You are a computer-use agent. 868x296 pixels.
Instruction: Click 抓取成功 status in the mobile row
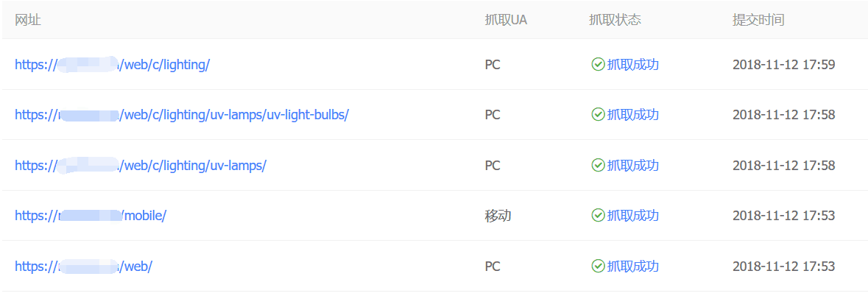point(632,215)
